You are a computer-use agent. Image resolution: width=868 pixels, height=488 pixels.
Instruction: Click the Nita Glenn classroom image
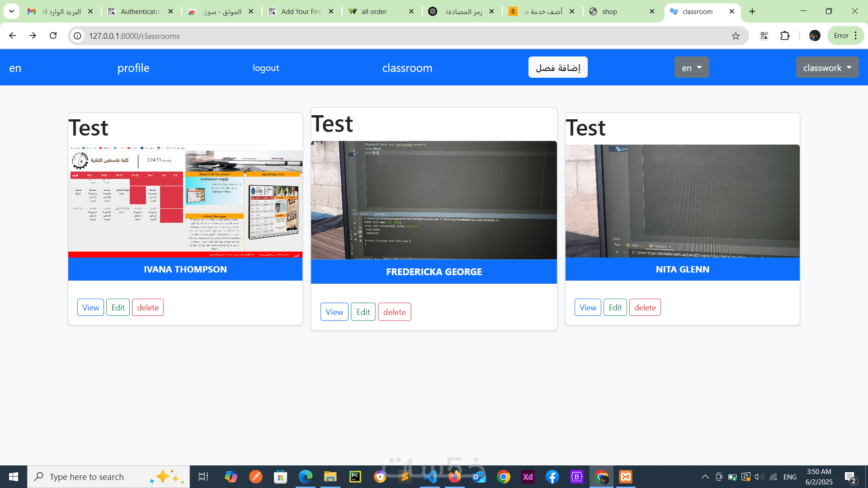[x=682, y=201]
